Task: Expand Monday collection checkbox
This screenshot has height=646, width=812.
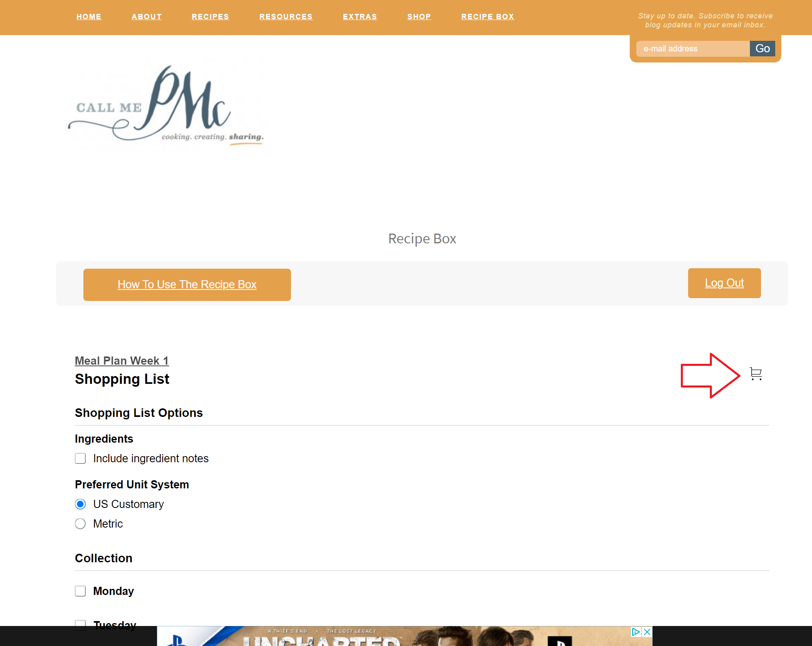Action: pos(81,590)
